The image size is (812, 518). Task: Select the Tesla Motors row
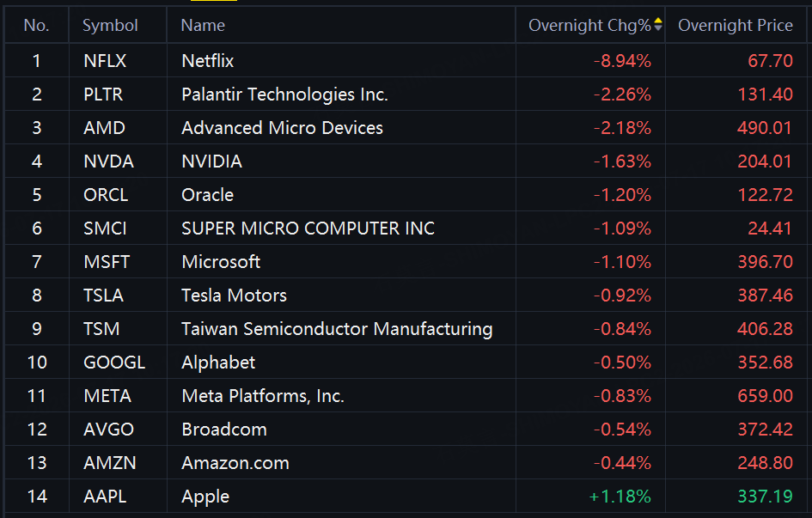click(406, 295)
